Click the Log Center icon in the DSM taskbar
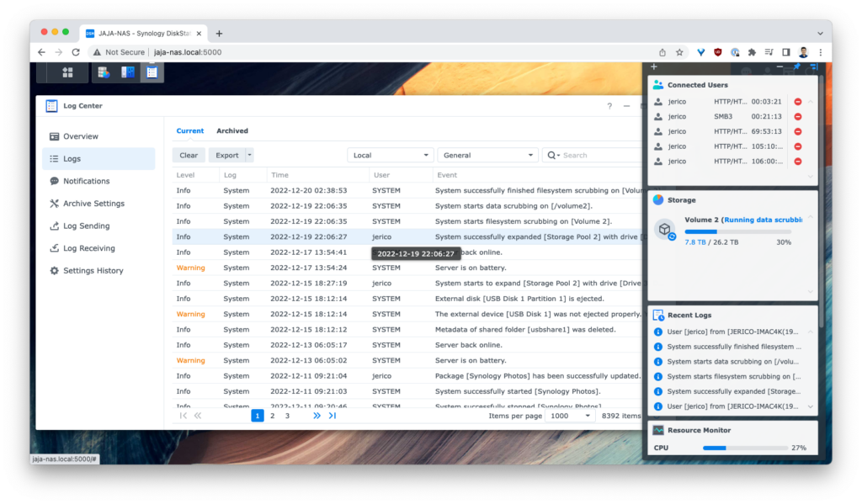862x504 pixels. [152, 72]
